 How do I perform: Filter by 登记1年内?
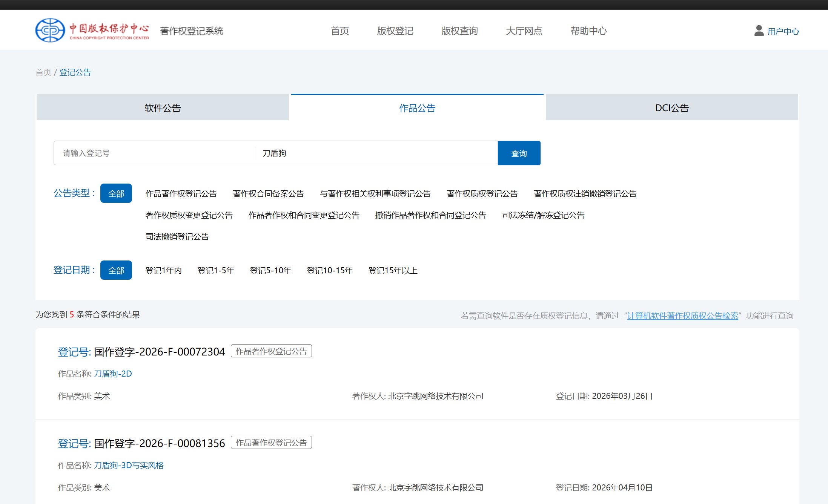click(164, 270)
